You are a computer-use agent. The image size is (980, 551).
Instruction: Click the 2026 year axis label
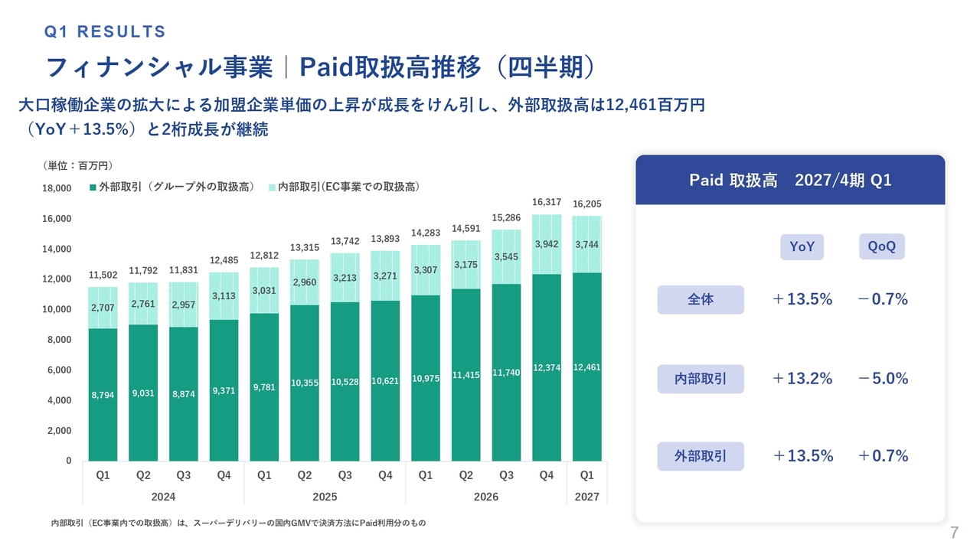[485, 497]
